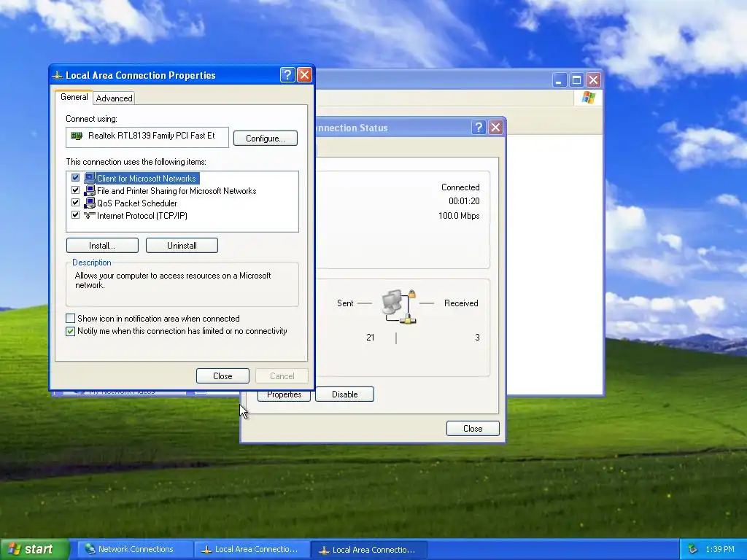747x560 pixels.
Task: Click title bar icon of Properties dialog
Action: coord(58,75)
